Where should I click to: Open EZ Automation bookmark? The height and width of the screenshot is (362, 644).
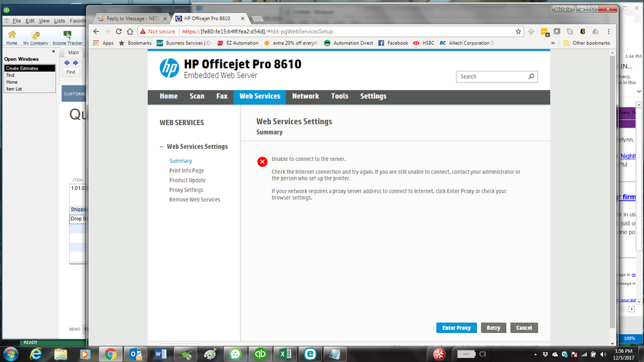(238, 43)
